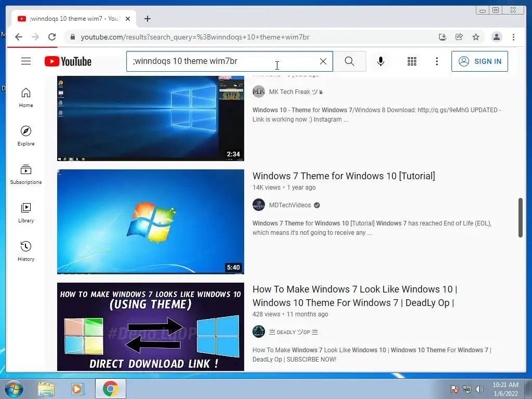
Task: Open Windows Explorer from the taskbar
Action: tap(46, 389)
